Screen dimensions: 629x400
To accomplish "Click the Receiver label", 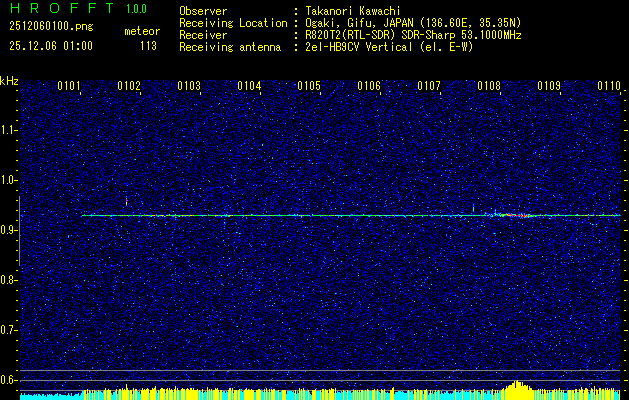I will coord(203,35).
